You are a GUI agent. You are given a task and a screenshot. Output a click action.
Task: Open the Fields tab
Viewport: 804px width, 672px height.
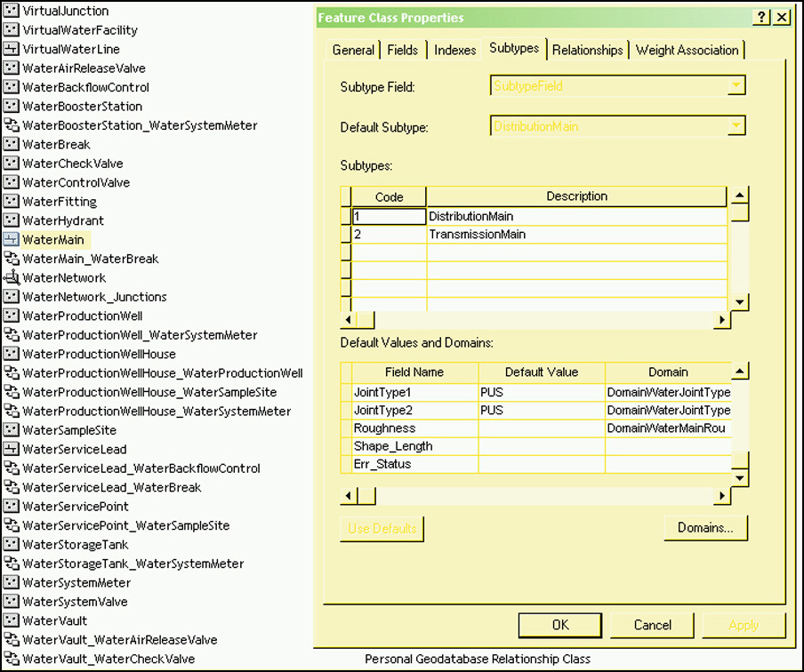click(403, 51)
